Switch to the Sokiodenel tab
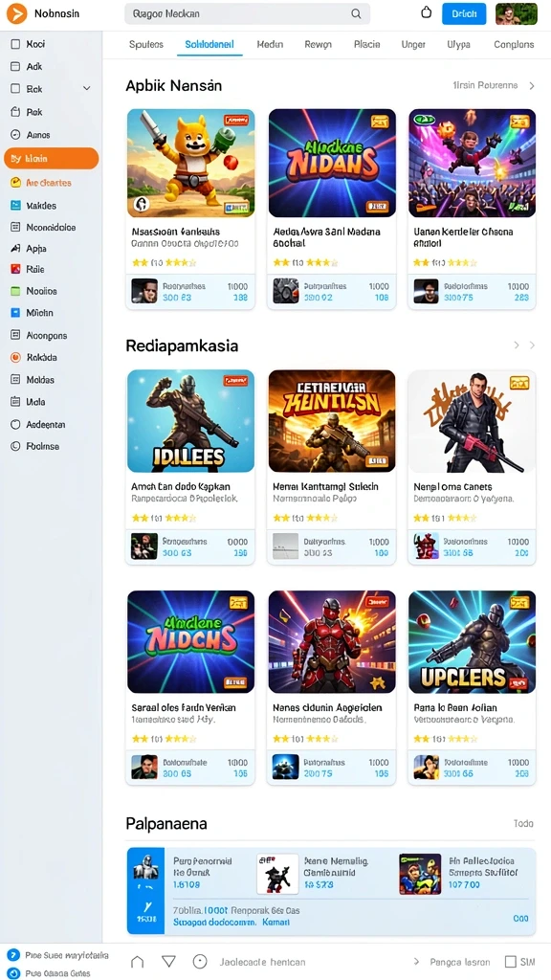The width and height of the screenshot is (551, 980). [x=209, y=44]
